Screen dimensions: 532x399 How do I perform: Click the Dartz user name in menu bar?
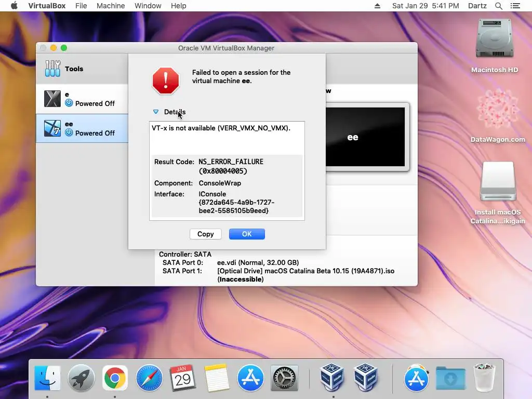tap(477, 6)
